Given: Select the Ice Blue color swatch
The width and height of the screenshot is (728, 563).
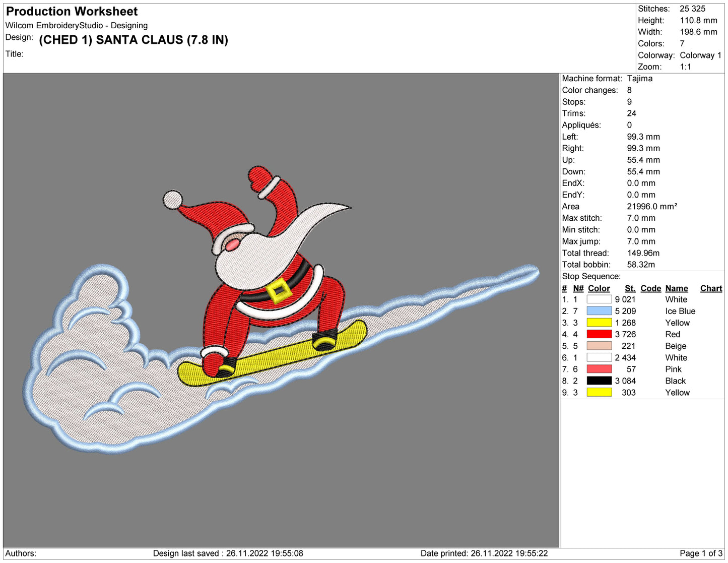Looking at the screenshot, I should [x=599, y=311].
